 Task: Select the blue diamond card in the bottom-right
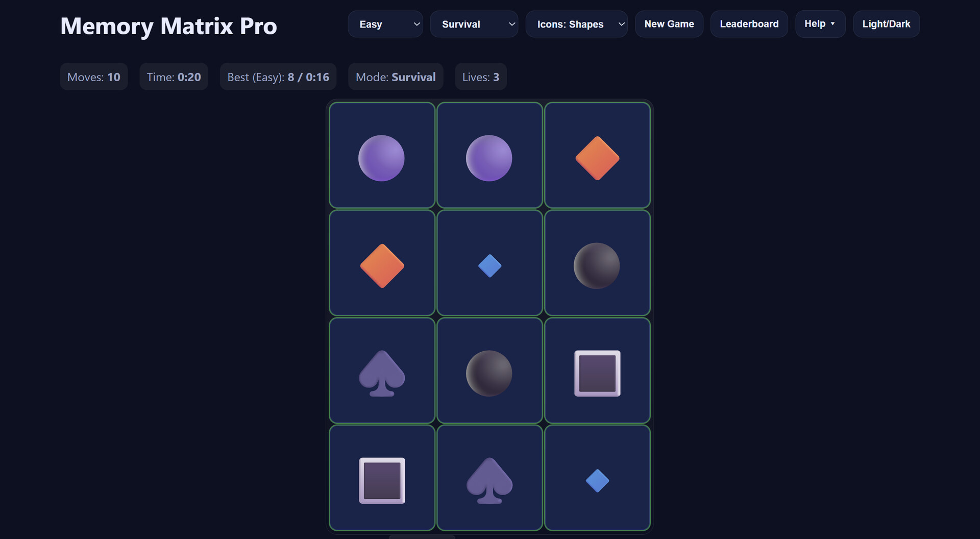[597, 478]
